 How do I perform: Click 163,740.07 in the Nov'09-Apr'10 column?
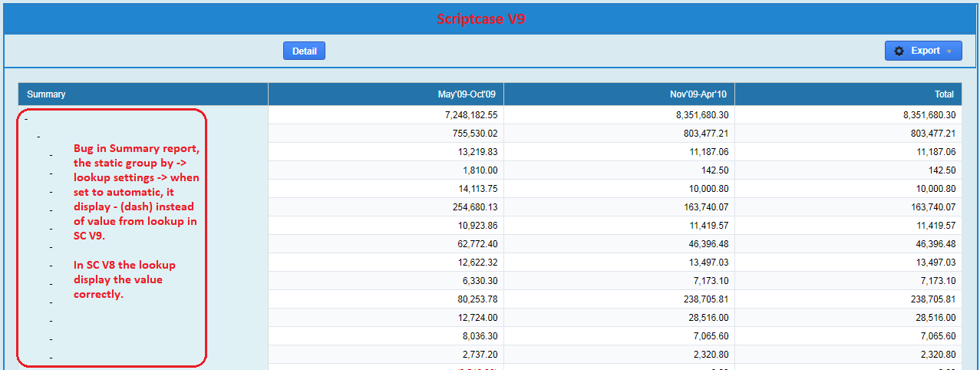point(706,207)
